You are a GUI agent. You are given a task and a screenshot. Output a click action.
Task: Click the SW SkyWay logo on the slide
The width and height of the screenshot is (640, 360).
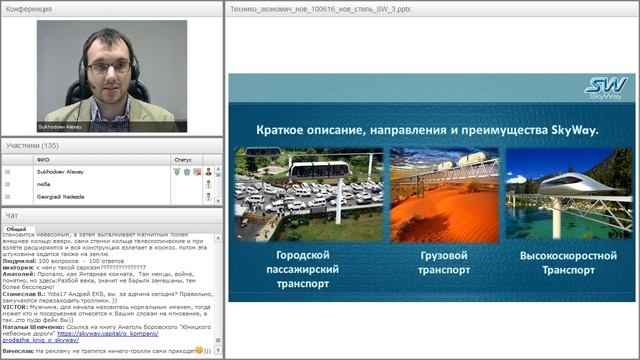click(x=606, y=89)
